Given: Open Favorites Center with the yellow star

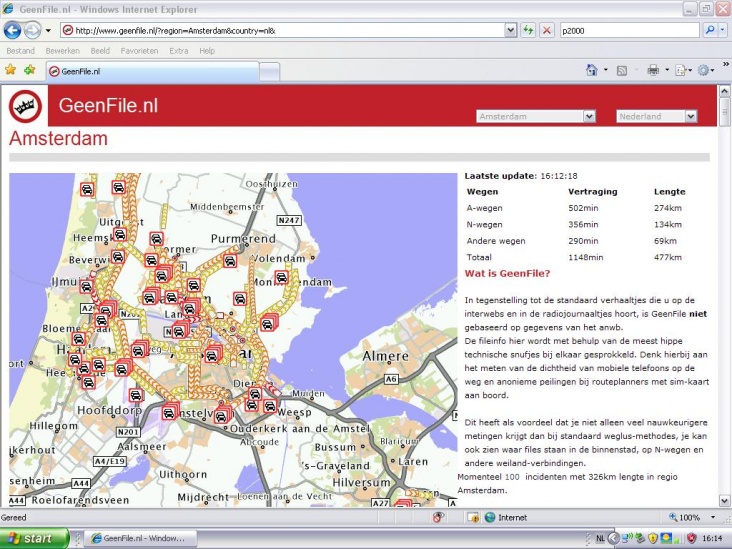Looking at the screenshot, I should [10, 70].
